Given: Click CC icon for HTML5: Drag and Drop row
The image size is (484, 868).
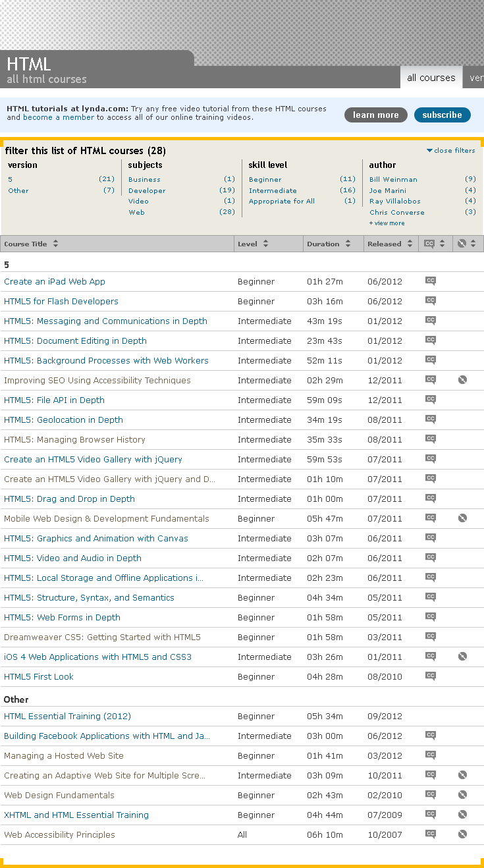Looking at the screenshot, I should pos(431,499).
